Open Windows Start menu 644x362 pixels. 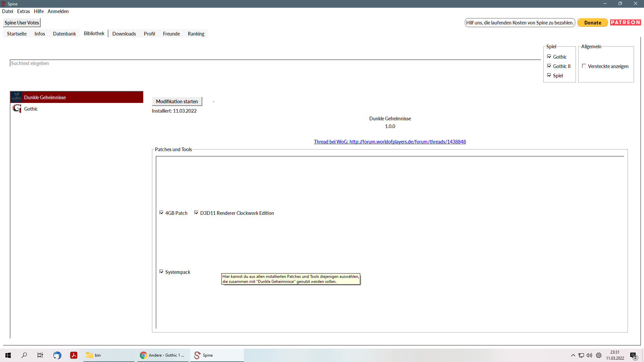[8, 355]
